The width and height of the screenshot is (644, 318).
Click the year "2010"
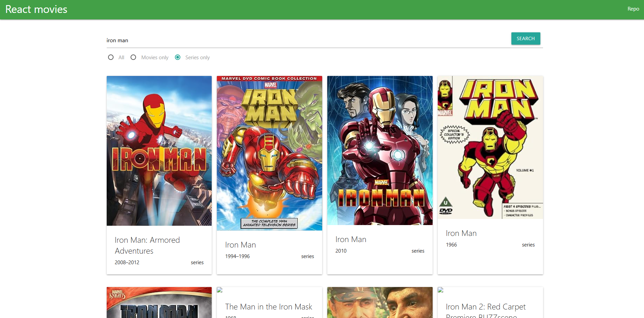tap(341, 251)
